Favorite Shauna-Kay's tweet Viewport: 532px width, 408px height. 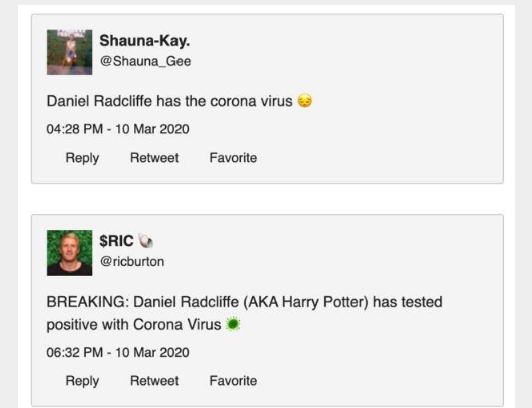point(233,158)
